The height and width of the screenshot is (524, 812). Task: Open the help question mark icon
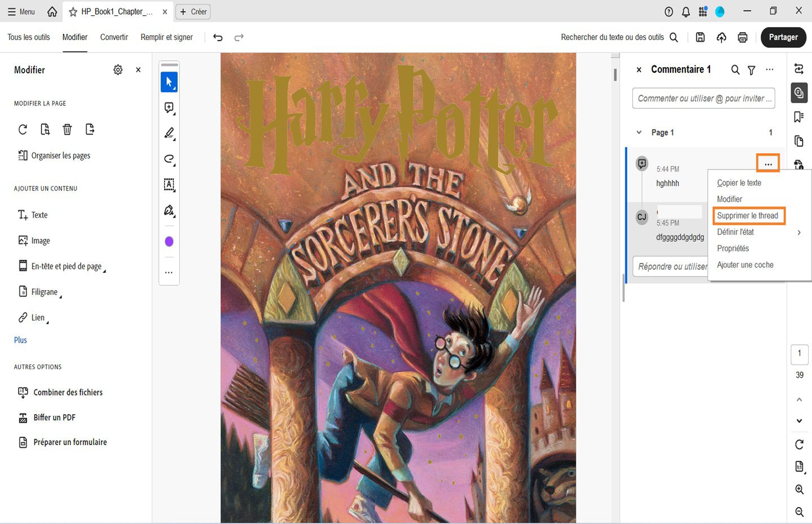tap(669, 11)
